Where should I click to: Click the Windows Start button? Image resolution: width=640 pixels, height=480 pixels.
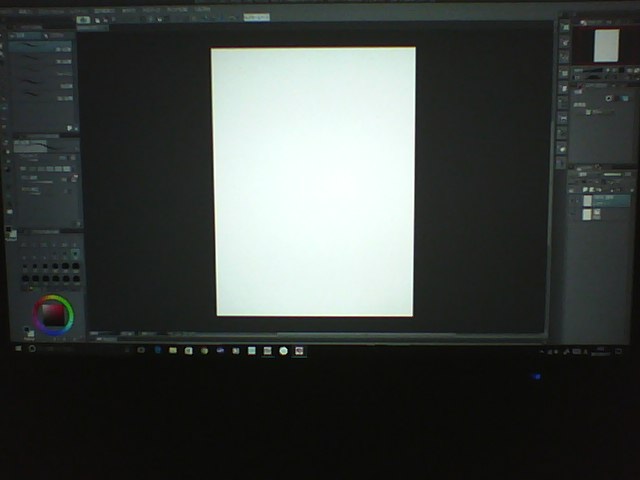point(17,349)
